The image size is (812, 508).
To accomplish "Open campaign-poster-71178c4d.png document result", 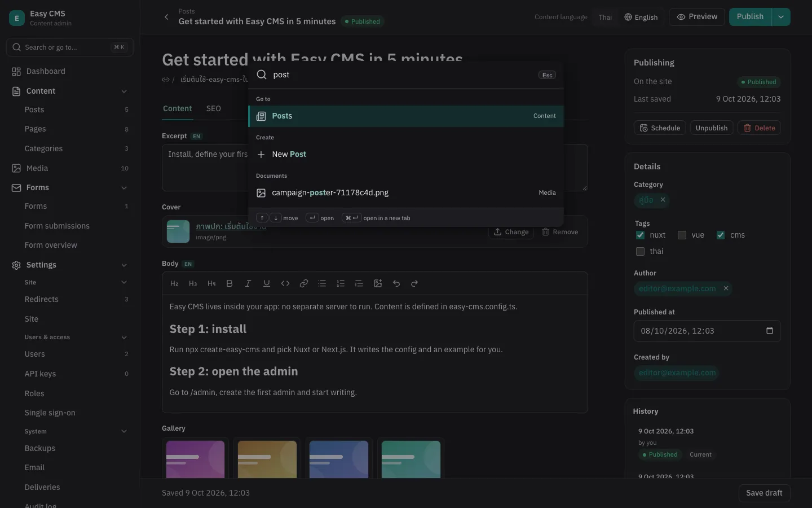I will point(406,192).
